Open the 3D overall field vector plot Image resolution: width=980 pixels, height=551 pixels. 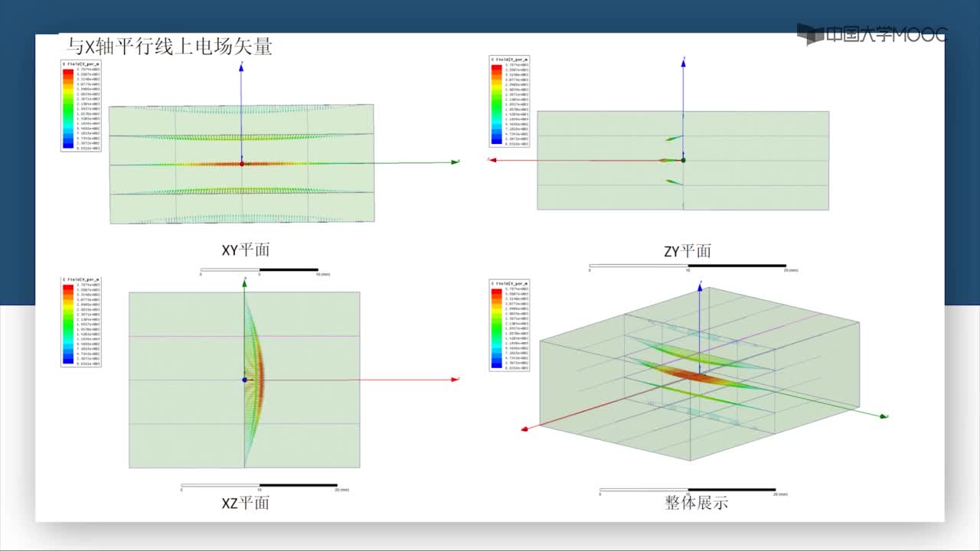point(700,373)
